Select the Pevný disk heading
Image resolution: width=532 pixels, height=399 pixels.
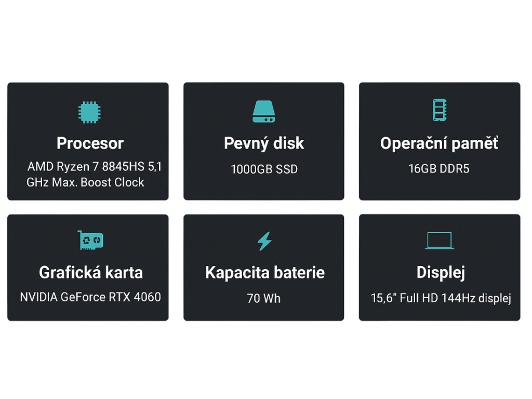[264, 143]
